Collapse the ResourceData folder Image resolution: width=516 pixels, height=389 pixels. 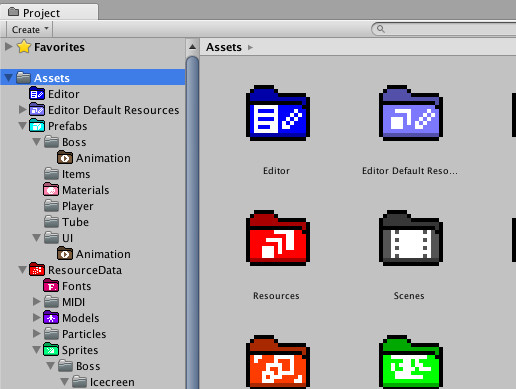[23, 270]
